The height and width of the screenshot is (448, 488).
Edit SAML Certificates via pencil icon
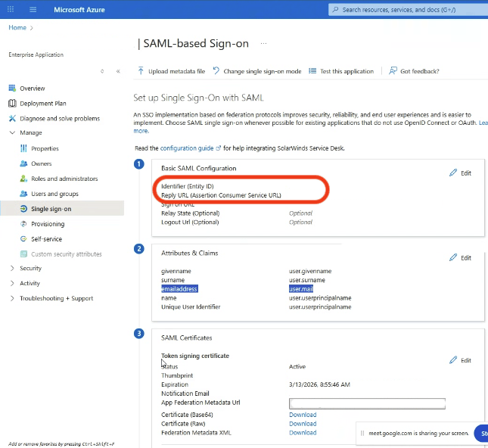point(453,360)
